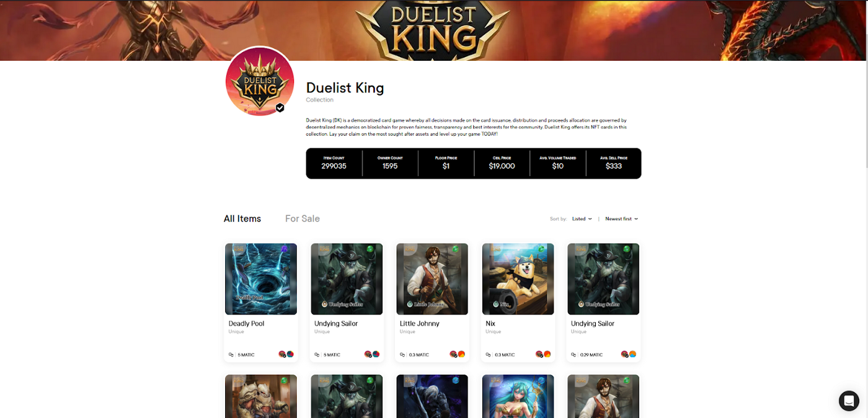Click the green gem on Nix card image
Viewport: 868px width, 418px height.
coord(541,249)
